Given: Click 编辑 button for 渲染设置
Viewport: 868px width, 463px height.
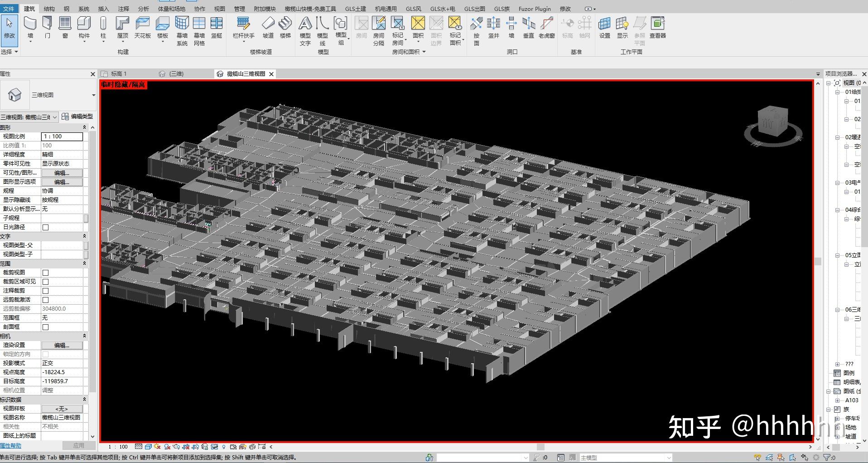Looking at the screenshot, I should pos(62,345).
